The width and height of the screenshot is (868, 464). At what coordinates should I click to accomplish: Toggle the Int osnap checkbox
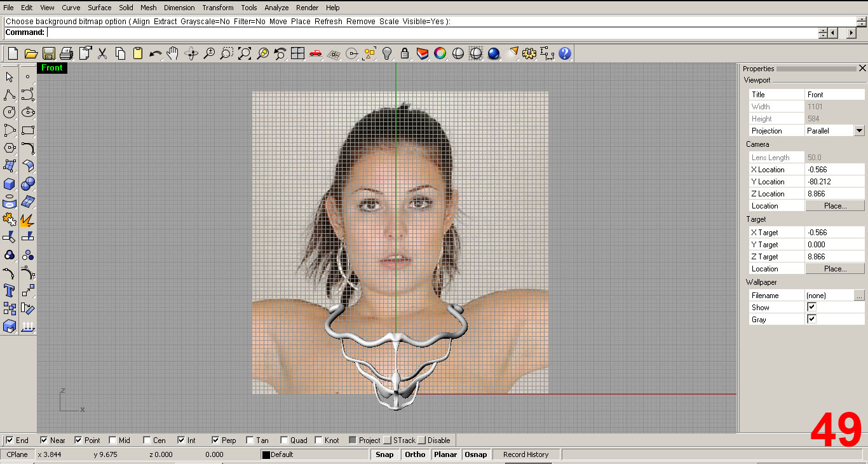(182, 440)
